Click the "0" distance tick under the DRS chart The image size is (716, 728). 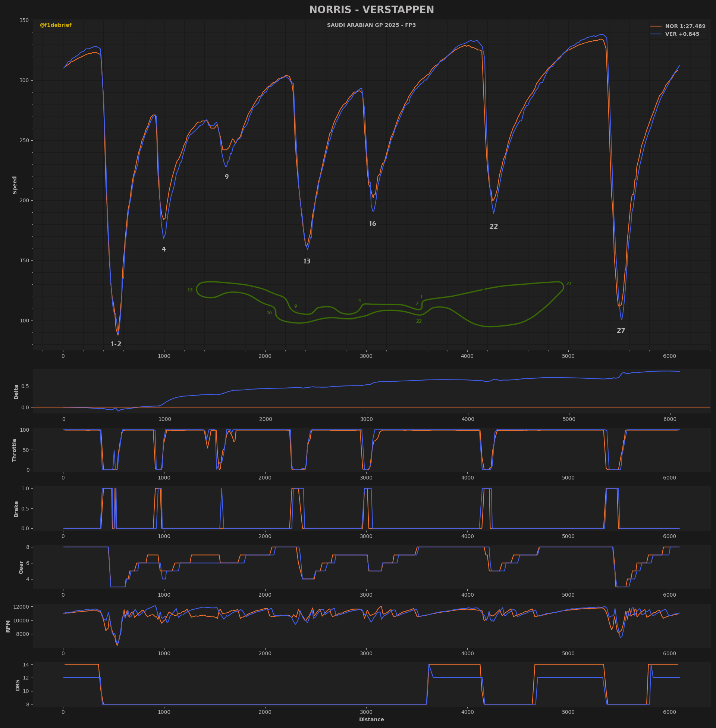[x=63, y=712]
